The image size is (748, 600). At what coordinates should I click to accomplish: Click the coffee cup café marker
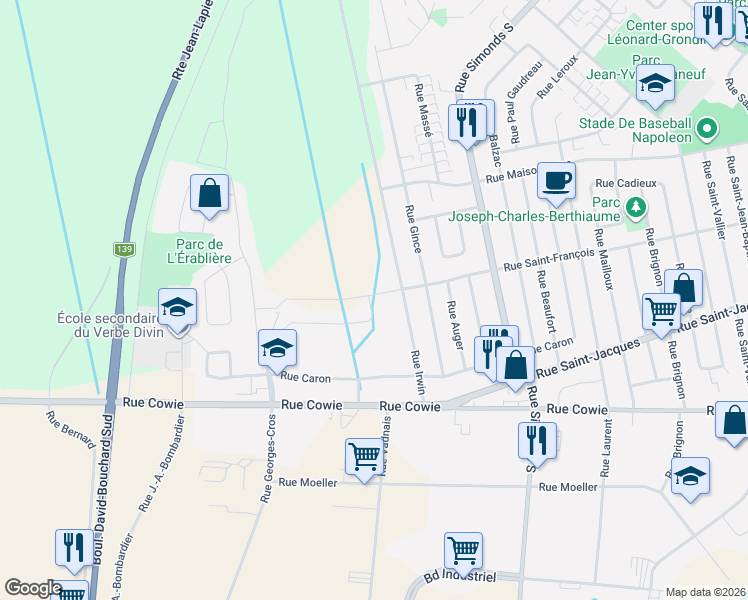556,184
